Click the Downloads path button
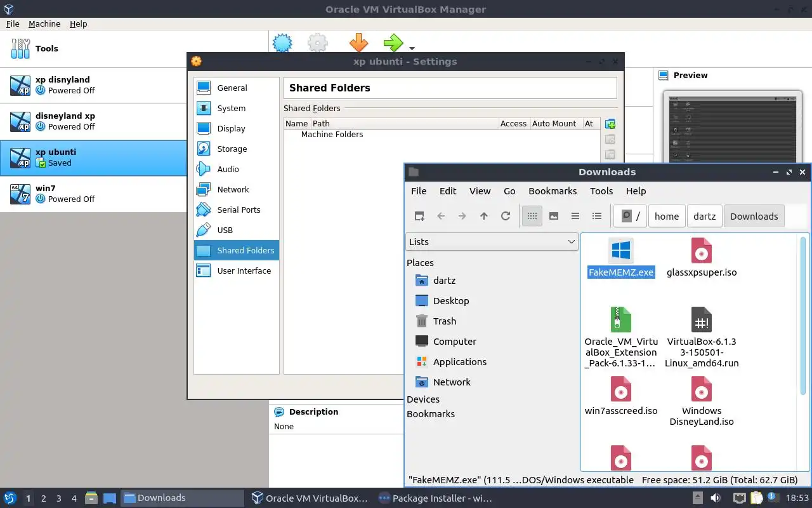Image resolution: width=812 pixels, height=508 pixels. [x=754, y=216]
